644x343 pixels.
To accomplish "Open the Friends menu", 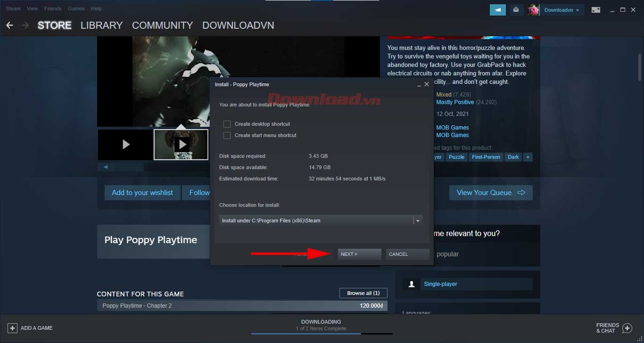I will click(x=53, y=8).
